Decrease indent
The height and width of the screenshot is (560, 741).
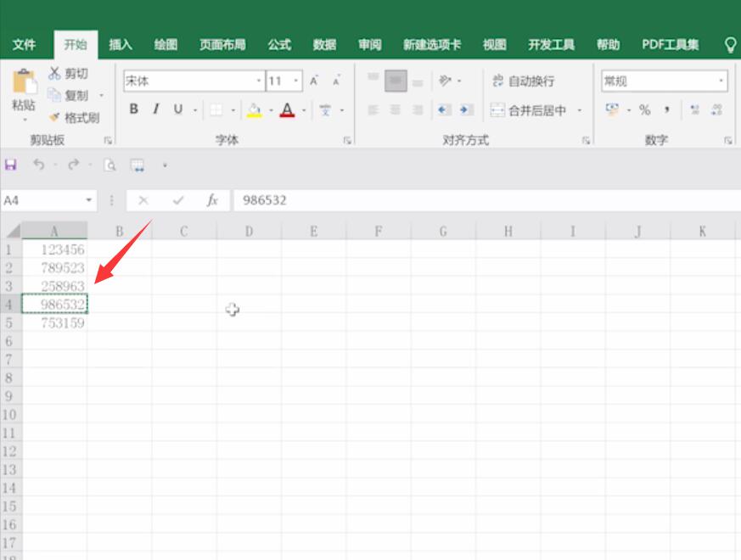443,110
